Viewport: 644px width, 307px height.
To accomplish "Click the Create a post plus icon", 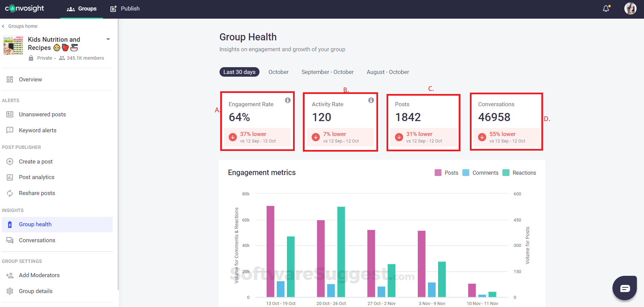I will [10, 162].
